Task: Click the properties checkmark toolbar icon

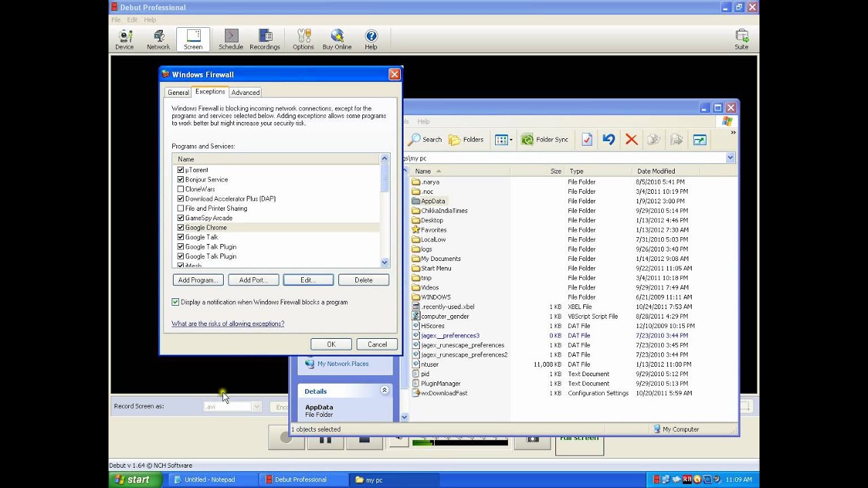Action: point(587,140)
